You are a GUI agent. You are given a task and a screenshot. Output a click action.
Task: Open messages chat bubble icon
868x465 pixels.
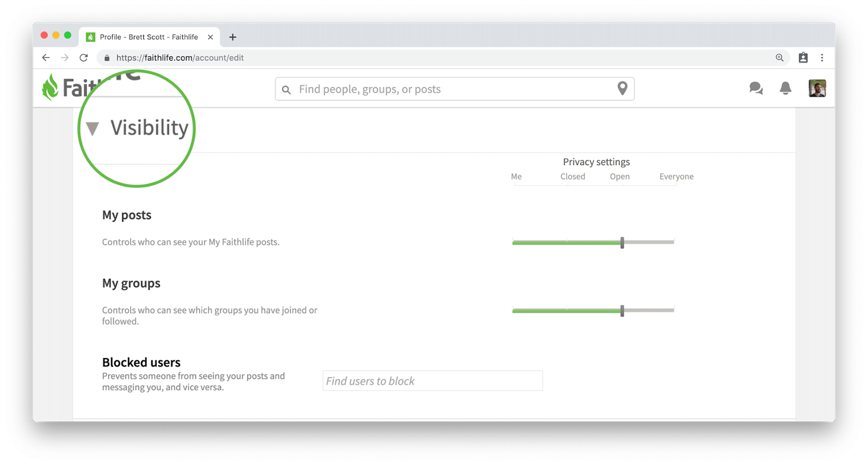click(x=756, y=88)
